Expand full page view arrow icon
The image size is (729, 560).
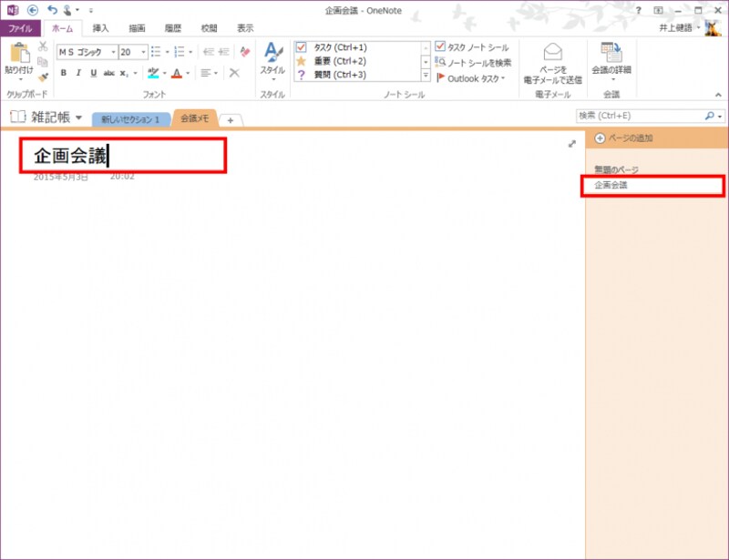point(571,144)
